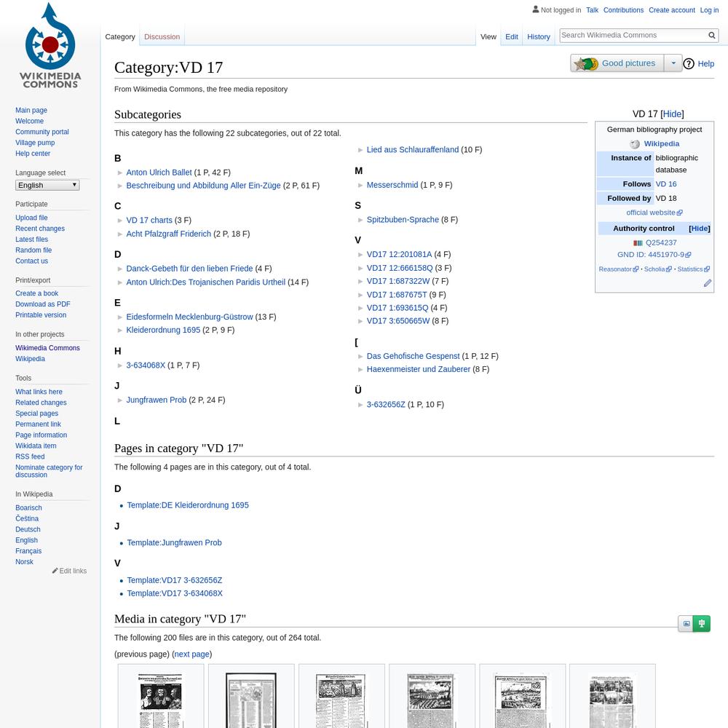Expand the Beschreibung und Abbildung Aller Ein-Züge subcategory
The image size is (728, 728).
[120, 186]
